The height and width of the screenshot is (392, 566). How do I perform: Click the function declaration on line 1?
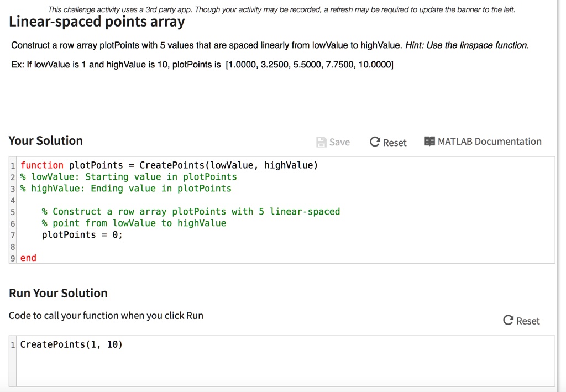click(169, 165)
